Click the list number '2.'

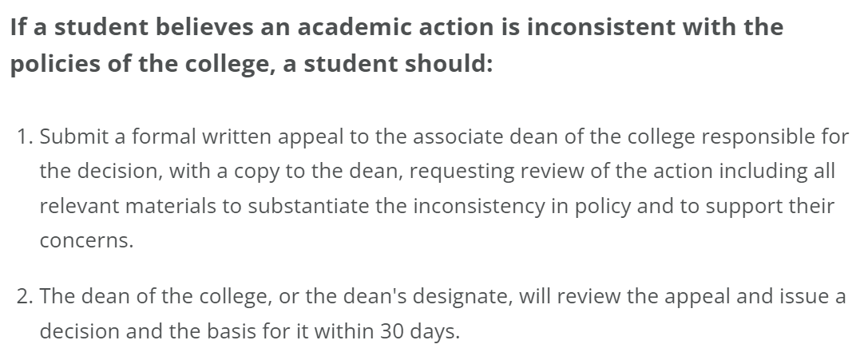[x=26, y=297]
